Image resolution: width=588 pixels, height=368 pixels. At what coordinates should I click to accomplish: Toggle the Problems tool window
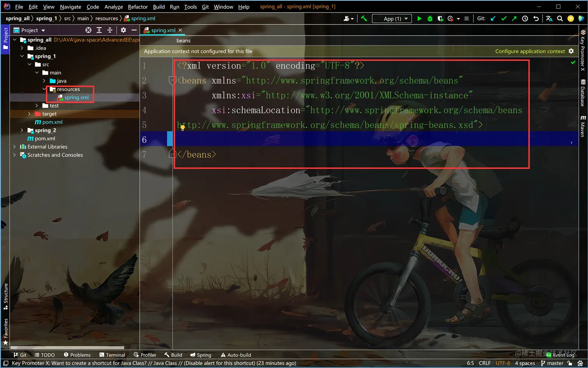(77, 355)
